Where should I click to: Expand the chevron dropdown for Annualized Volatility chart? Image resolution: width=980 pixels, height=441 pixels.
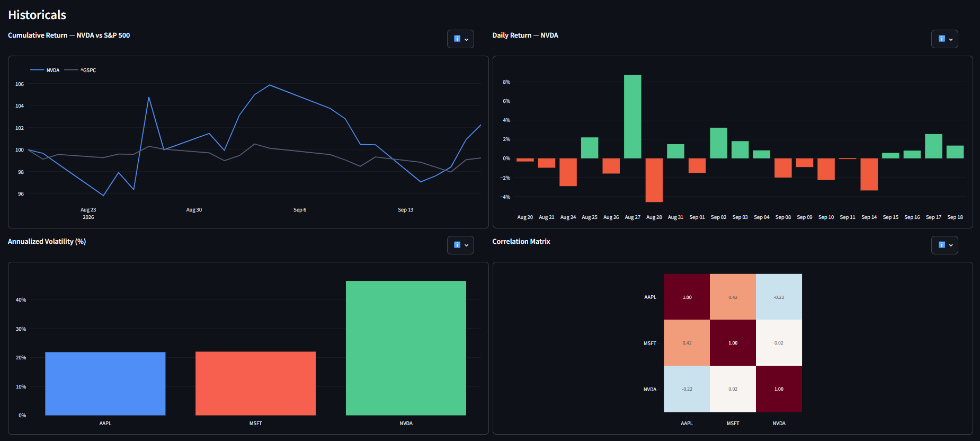click(466, 245)
